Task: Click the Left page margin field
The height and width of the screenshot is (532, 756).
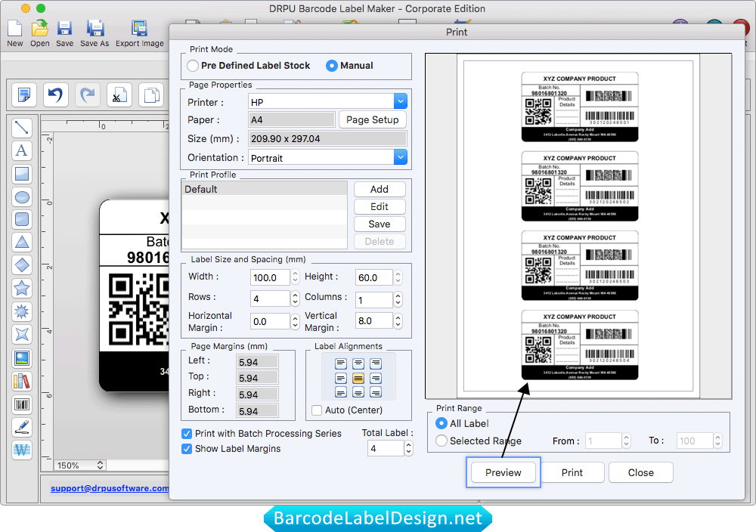Action: pyautogui.click(x=257, y=362)
